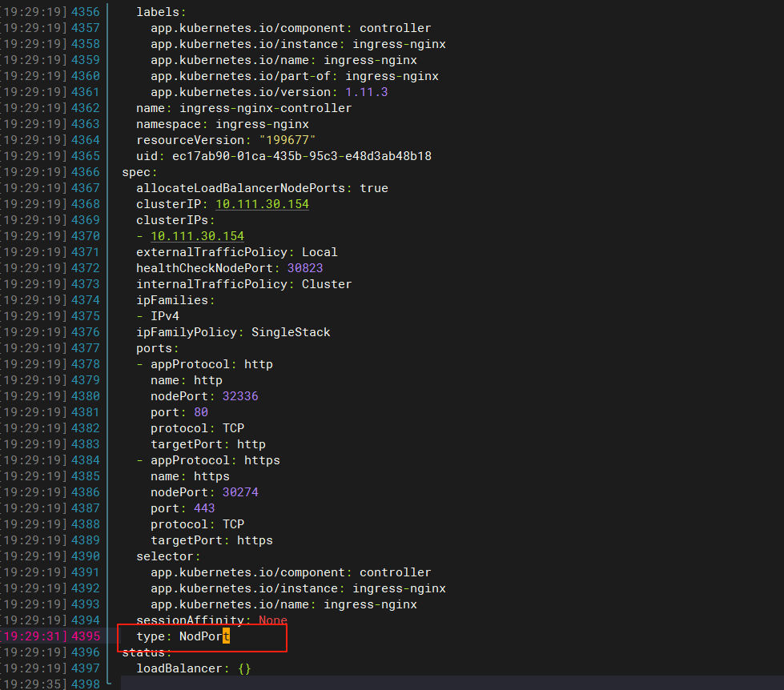Image resolution: width=784 pixels, height=690 pixels.
Task: Click allocateLoadBalancerNodePorts: true line
Action: click(262, 188)
